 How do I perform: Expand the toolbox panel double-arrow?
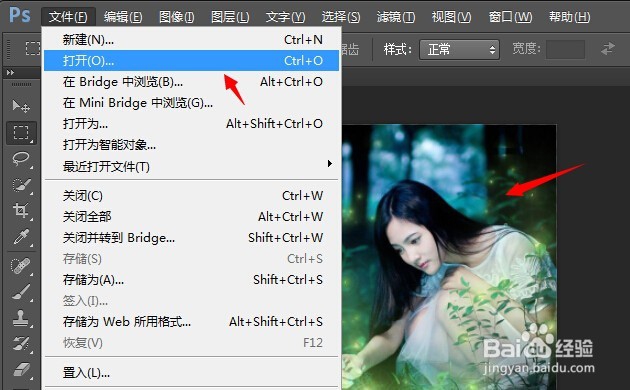click(x=10, y=73)
